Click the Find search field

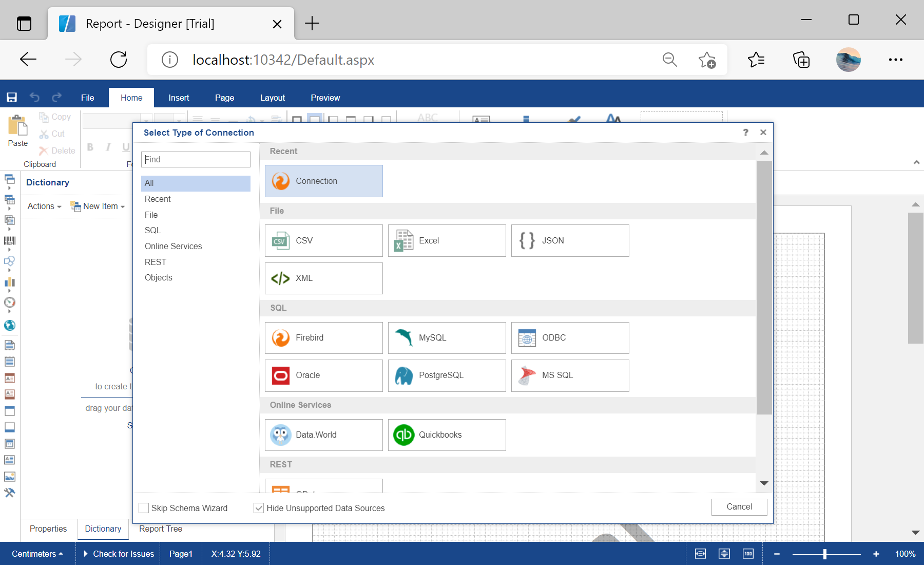(x=196, y=159)
